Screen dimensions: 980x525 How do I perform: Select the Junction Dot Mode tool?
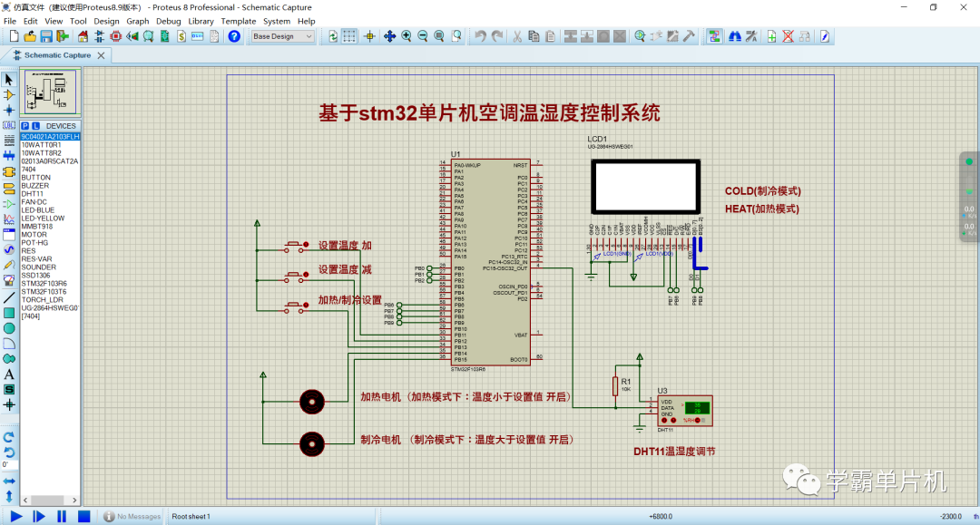(9, 110)
